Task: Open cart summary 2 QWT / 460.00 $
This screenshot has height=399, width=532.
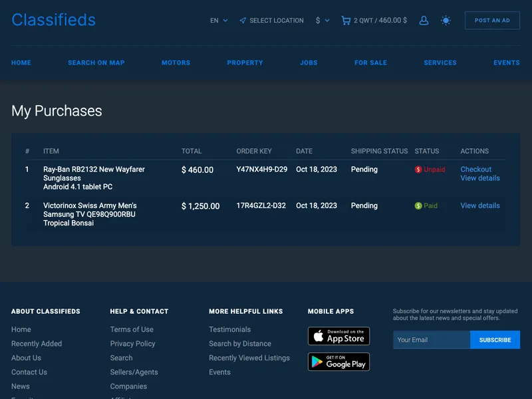Action: [x=380, y=21]
